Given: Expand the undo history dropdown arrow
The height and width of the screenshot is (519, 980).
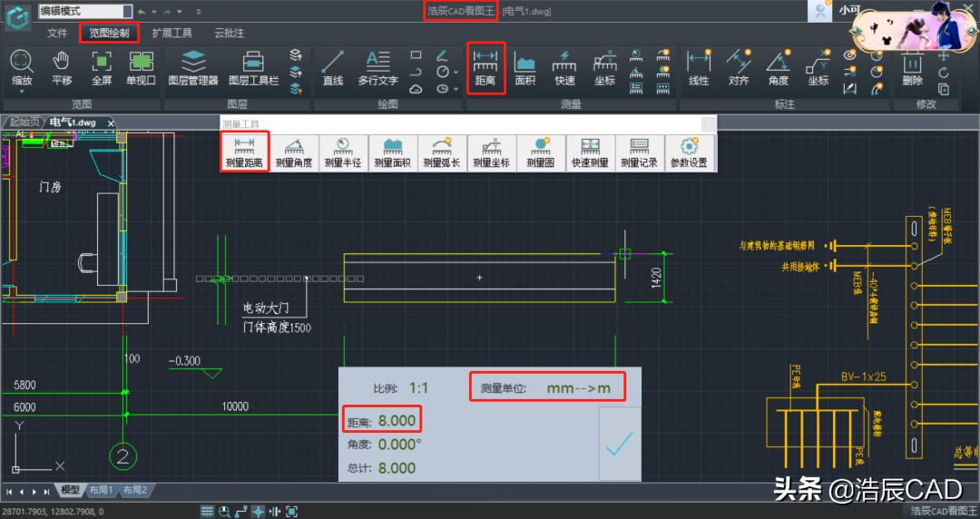Looking at the screenshot, I should (x=154, y=12).
